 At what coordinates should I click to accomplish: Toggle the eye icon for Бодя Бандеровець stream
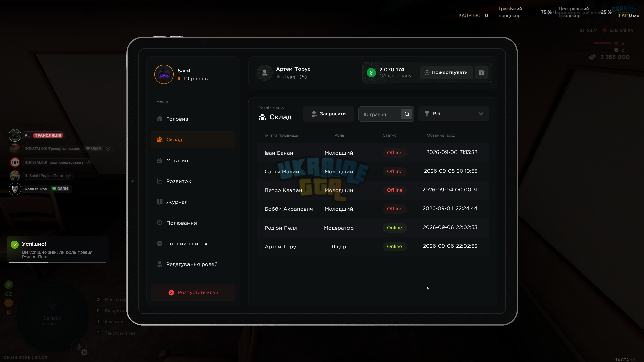(89, 162)
